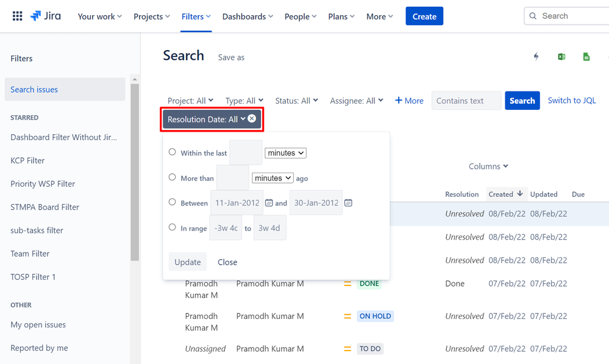
Task: Open the calendar picker beside 30-Jan-2012
Action: [x=348, y=203]
